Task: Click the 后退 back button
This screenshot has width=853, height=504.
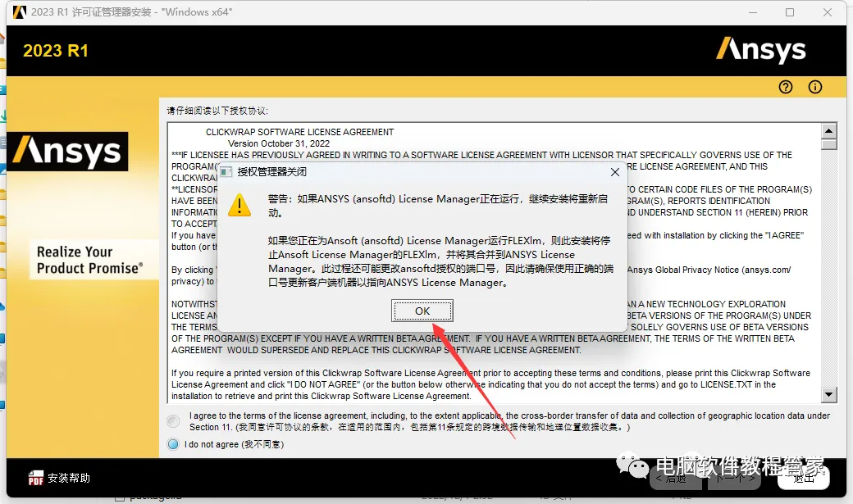Action: [676, 479]
